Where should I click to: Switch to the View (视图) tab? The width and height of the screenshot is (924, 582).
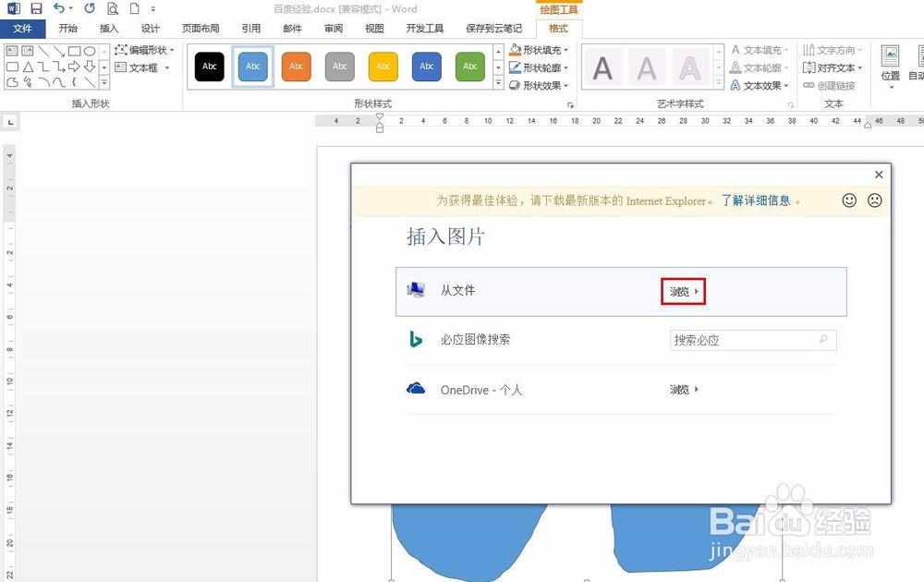[x=374, y=29]
